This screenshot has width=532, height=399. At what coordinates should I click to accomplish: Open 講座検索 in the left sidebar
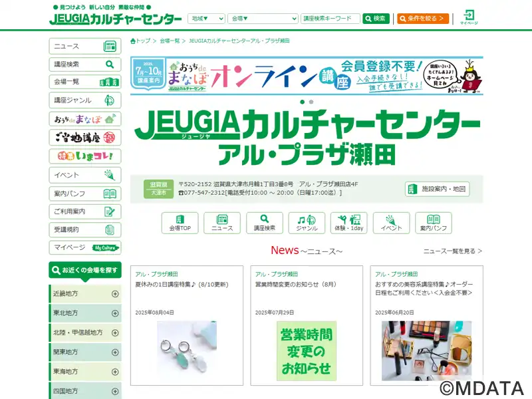(x=85, y=64)
